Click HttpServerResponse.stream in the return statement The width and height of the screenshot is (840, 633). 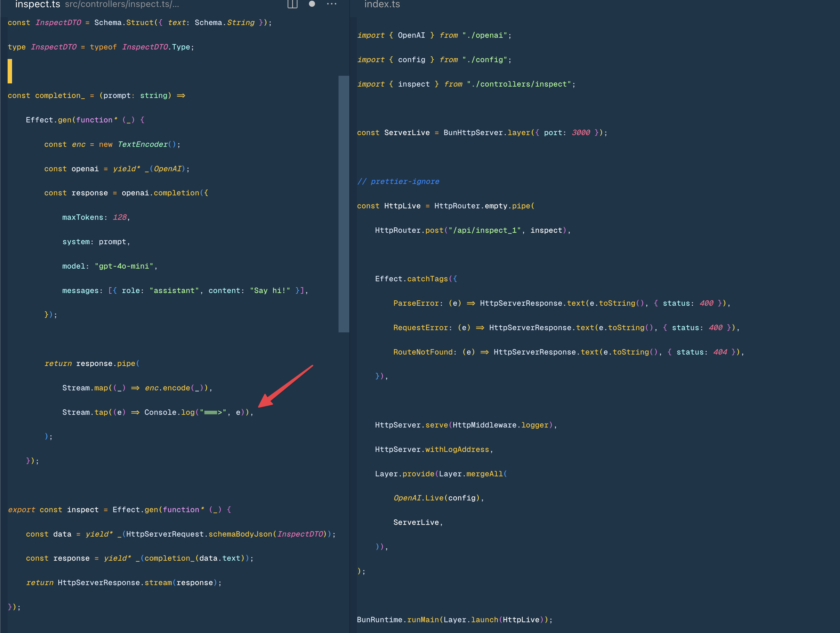coord(115,583)
